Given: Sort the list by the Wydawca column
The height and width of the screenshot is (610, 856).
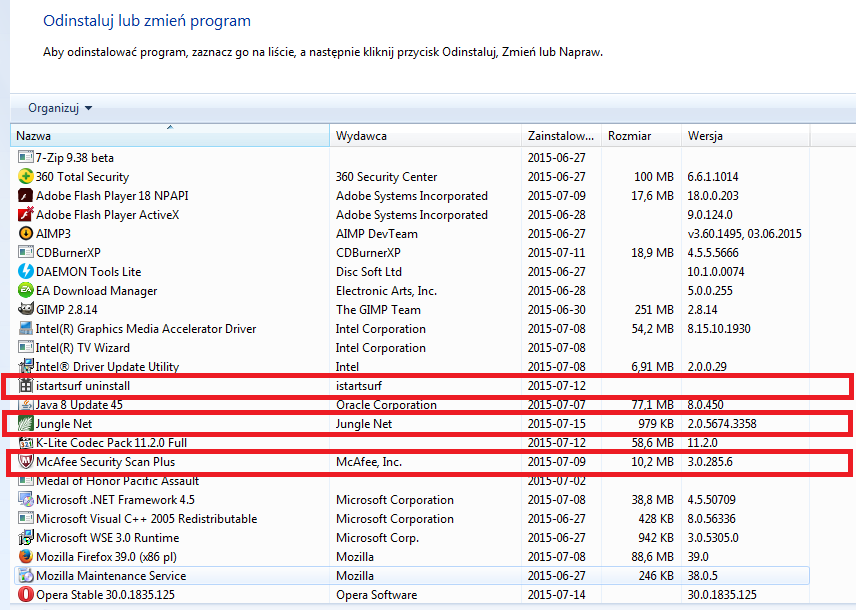Looking at the screenshot, I should pos(425,135).
